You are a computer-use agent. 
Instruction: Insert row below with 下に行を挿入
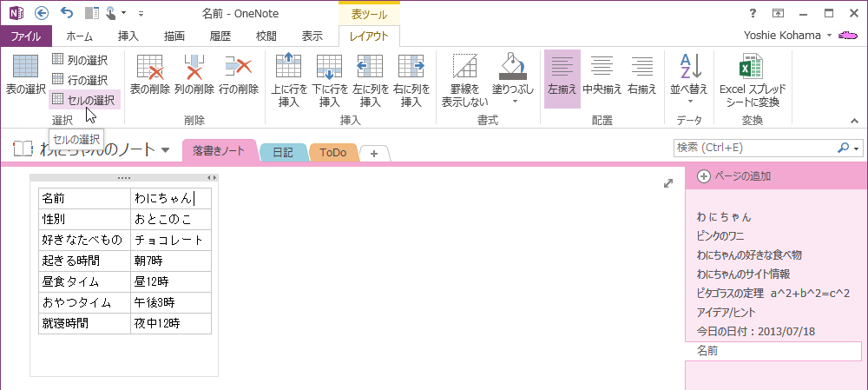[329, 80]
